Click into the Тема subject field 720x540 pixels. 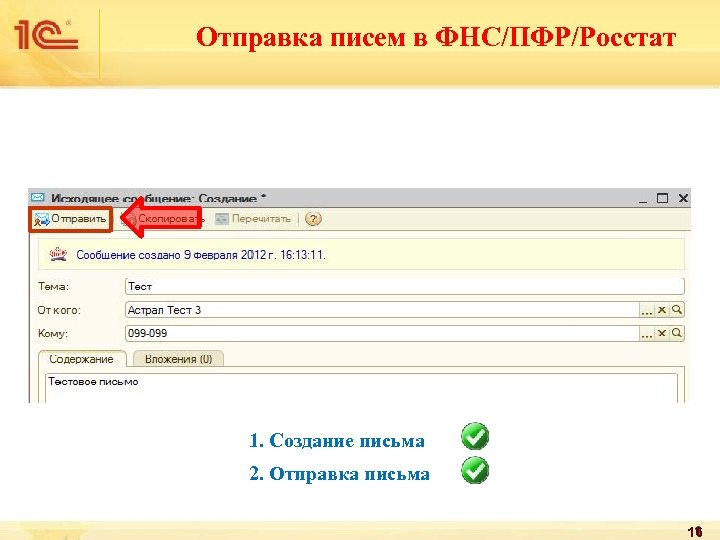coord(404,287)
